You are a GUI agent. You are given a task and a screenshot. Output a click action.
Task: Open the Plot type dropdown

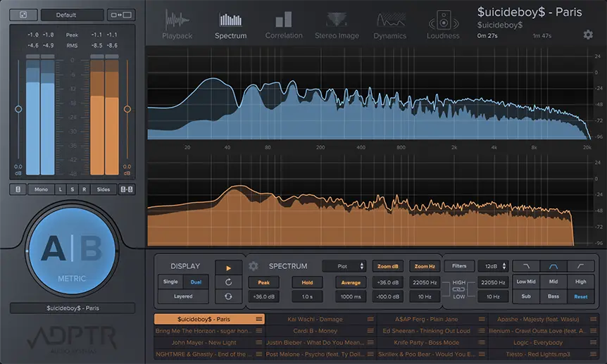pyautogui.click(x=344, y=266)
